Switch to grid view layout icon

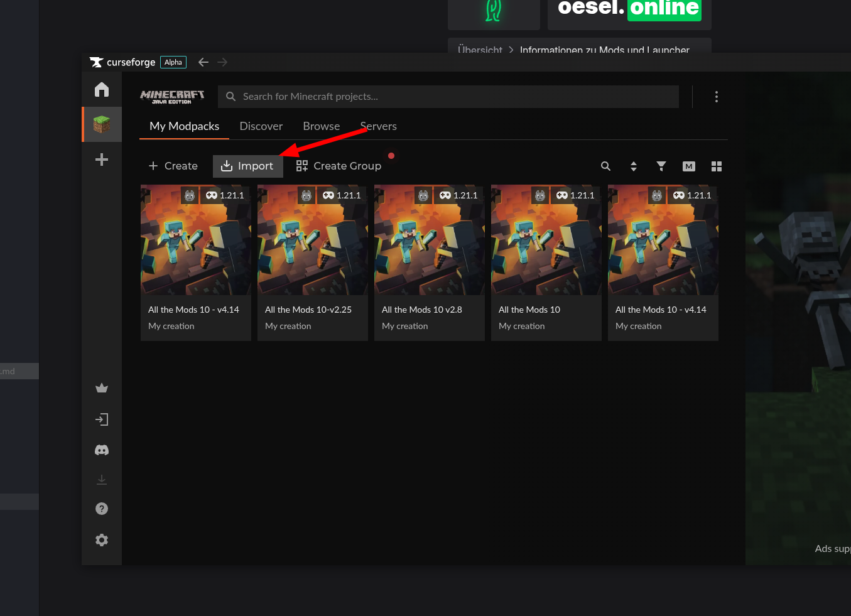tap(716, 166)
